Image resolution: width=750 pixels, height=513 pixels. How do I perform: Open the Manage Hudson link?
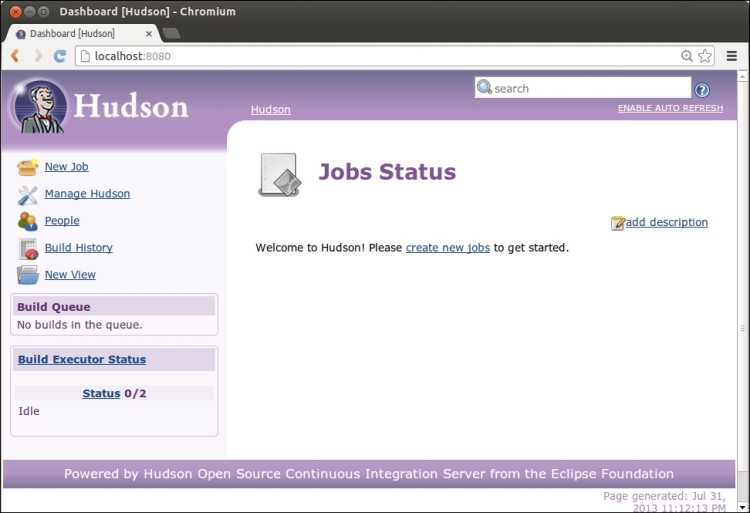[88, 194]
